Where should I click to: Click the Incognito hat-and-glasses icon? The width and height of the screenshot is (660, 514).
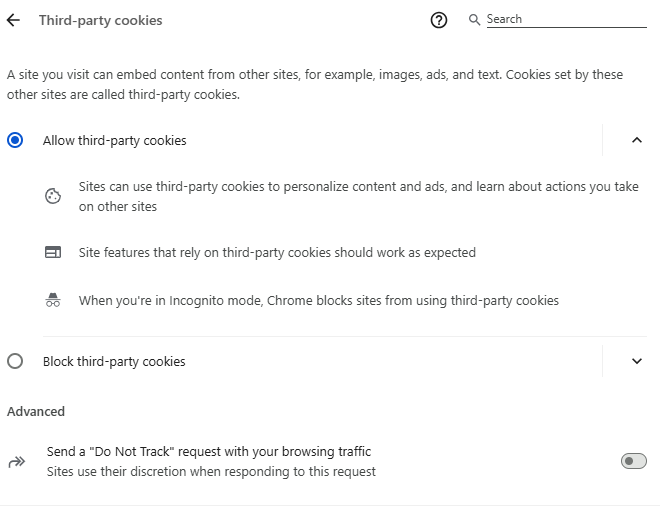[54, 300]
